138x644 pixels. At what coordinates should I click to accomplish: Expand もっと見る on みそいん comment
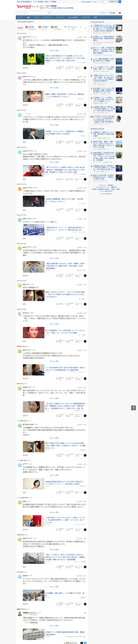click(x=54, y=324)
